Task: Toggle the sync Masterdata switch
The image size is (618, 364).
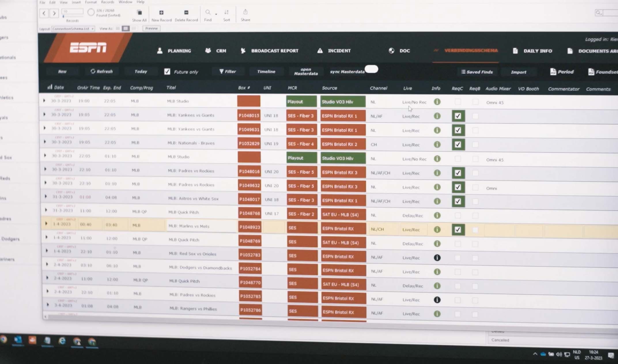Action: click(x=371, y=69)
